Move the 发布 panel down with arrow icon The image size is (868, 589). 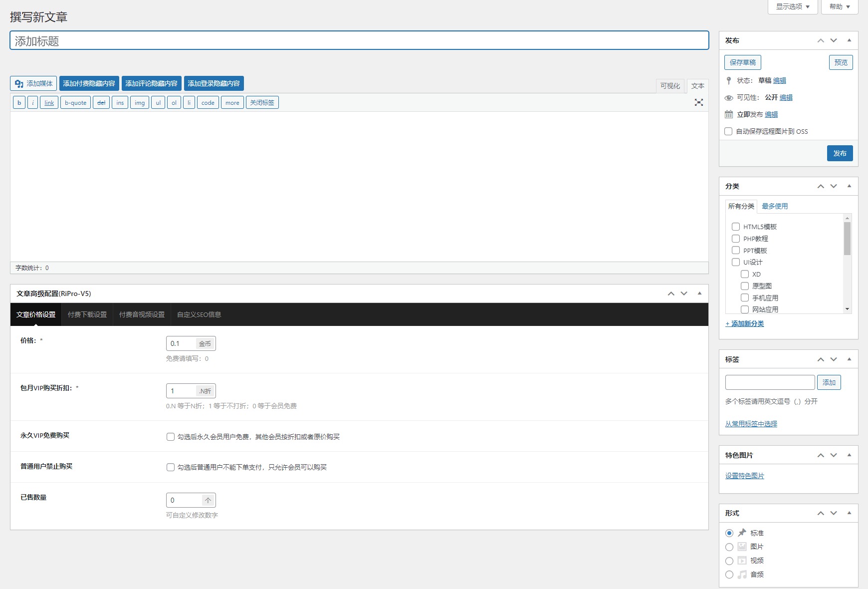pos(834,40)
